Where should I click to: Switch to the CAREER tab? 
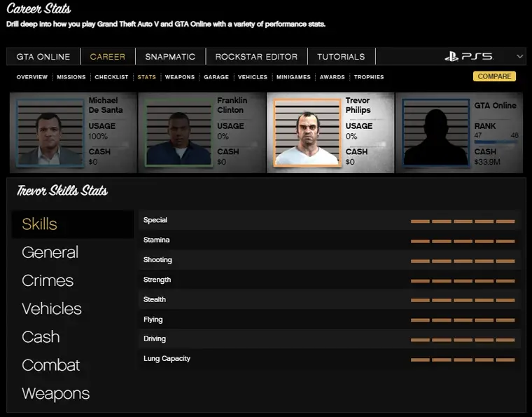coord(108,57)
